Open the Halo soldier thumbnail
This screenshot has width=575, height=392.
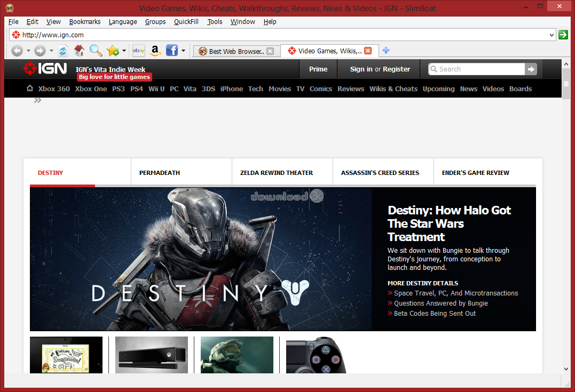[237, 355]
